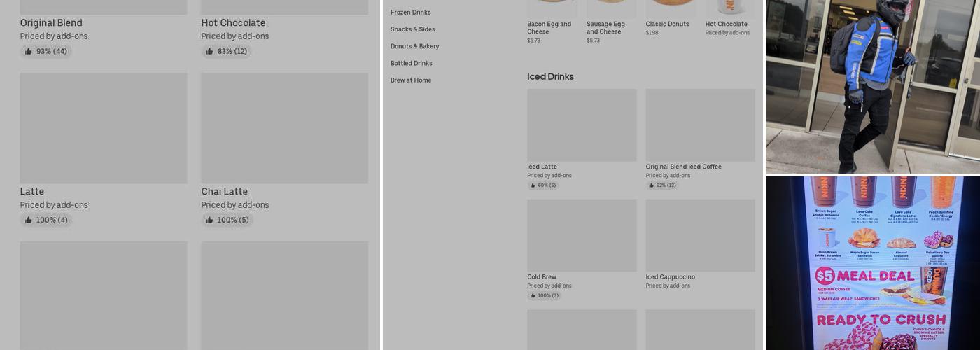Viewport: 980px width, 350px height.
Task: Click thumbs-up icon for Original Blend 93% rating
Action: (29, 52)
